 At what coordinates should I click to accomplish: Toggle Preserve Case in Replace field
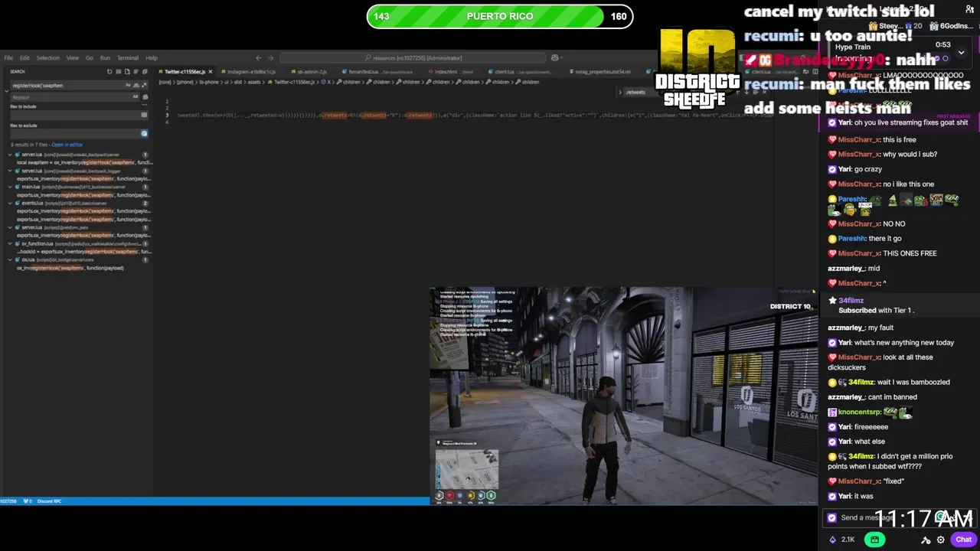tap(136, 97)
